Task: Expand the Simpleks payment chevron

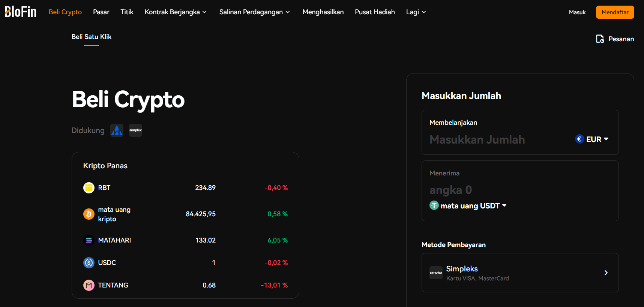Action: [x=606, y=273]
